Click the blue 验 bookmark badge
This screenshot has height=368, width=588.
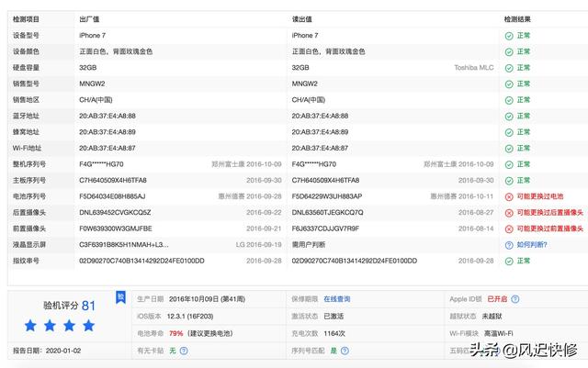click(120, 297)
